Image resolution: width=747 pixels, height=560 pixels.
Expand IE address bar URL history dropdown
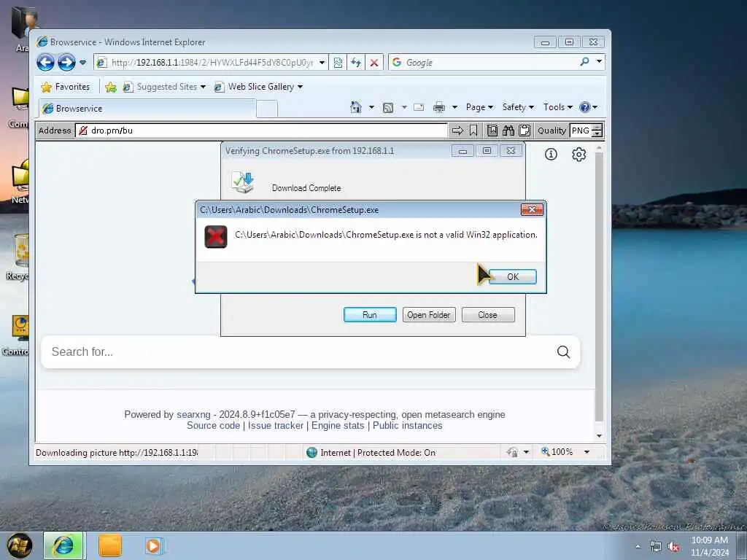[x=322, y=63]
